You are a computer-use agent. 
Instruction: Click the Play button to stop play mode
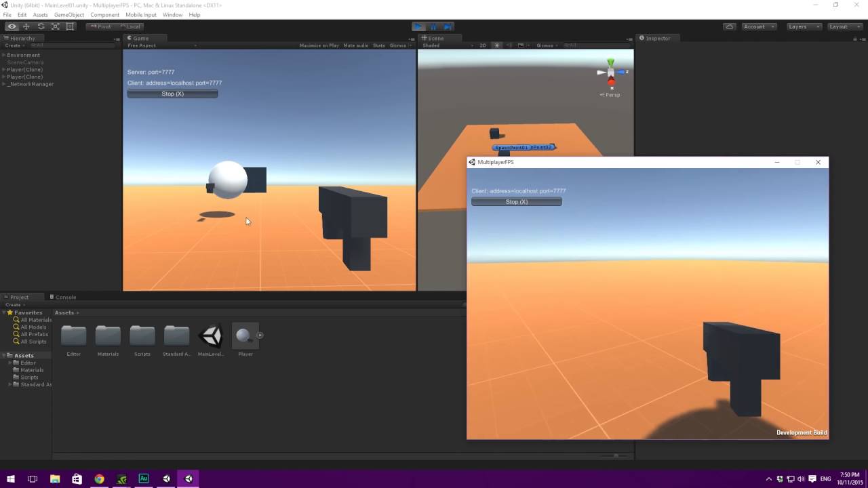[x=418, y=26]
